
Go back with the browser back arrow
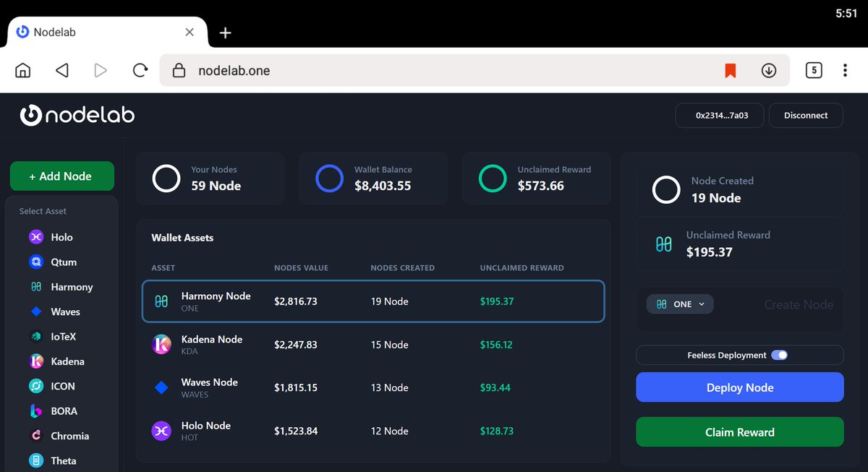pyautogui.click(x=62, y=70)
